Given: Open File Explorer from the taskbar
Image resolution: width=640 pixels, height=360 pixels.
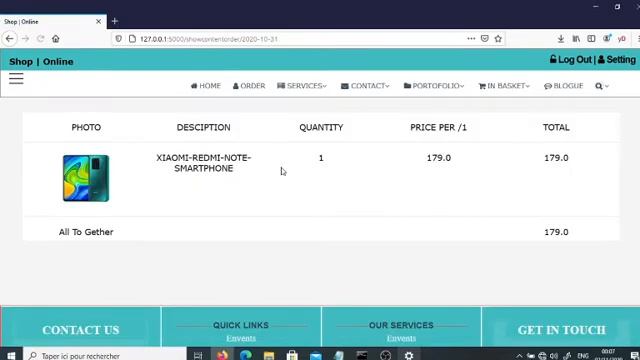Looking at the screenshot, I should (x=269, y=355).
